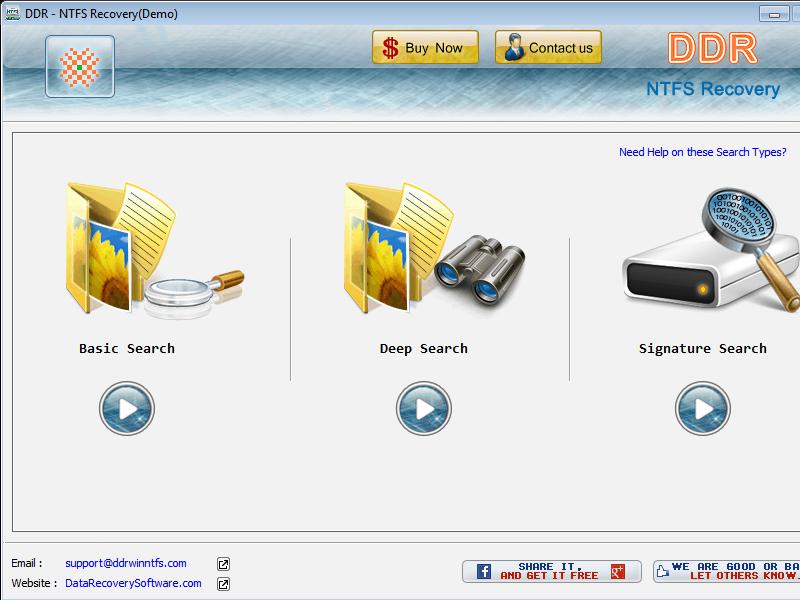Viewport: 800px width, 600px height.
Task: Click the support@ddrwinntfs.com email link
Action: [x=126, y=563]
